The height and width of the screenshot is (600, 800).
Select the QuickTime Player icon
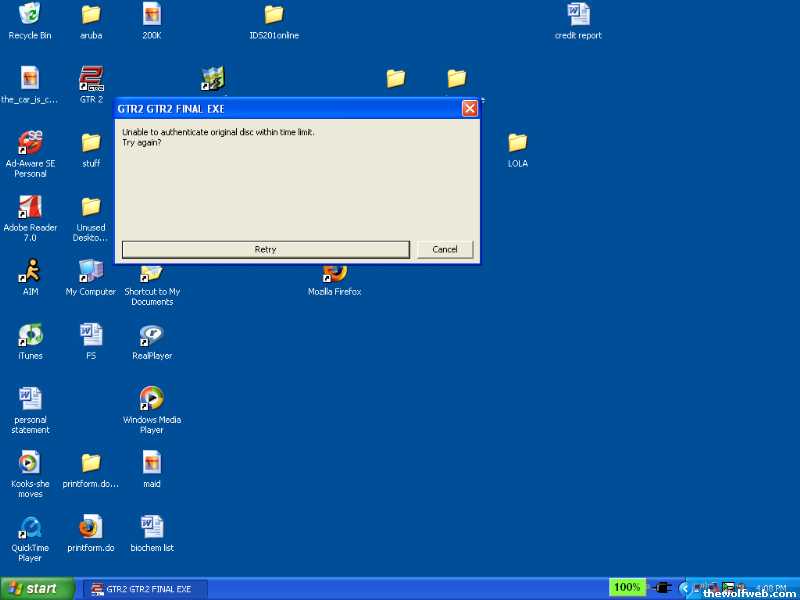click(x=30, y=527)
